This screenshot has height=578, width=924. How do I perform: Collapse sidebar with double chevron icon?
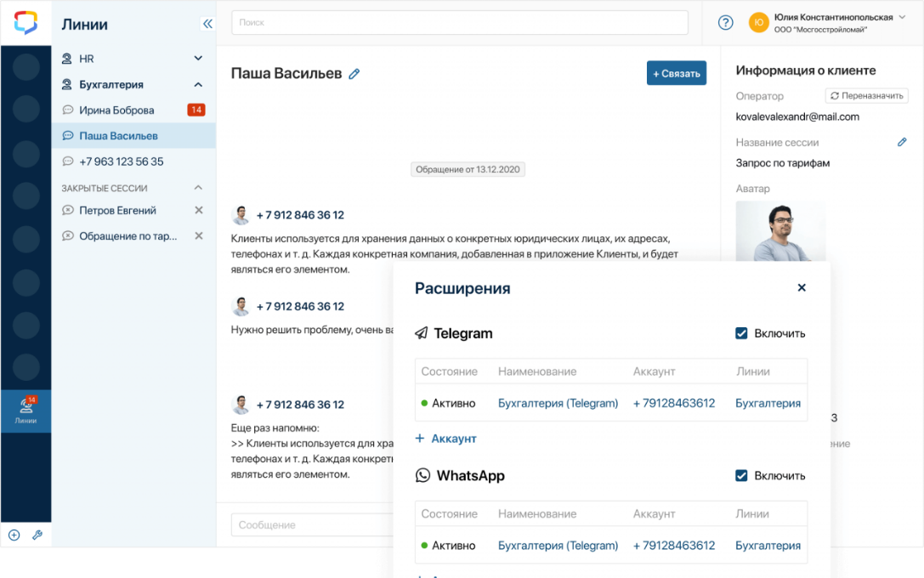pyautogui.click(x=207, y=24)
